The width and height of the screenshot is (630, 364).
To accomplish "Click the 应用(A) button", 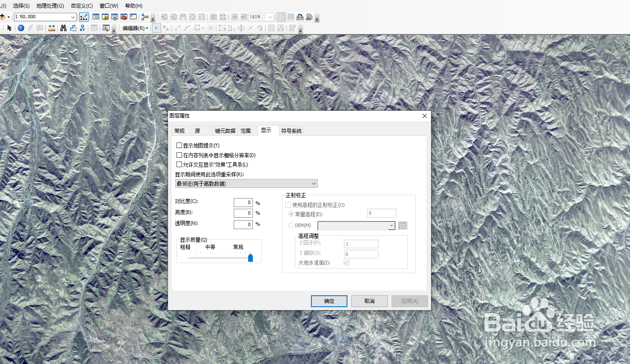I will pos(409,301).
